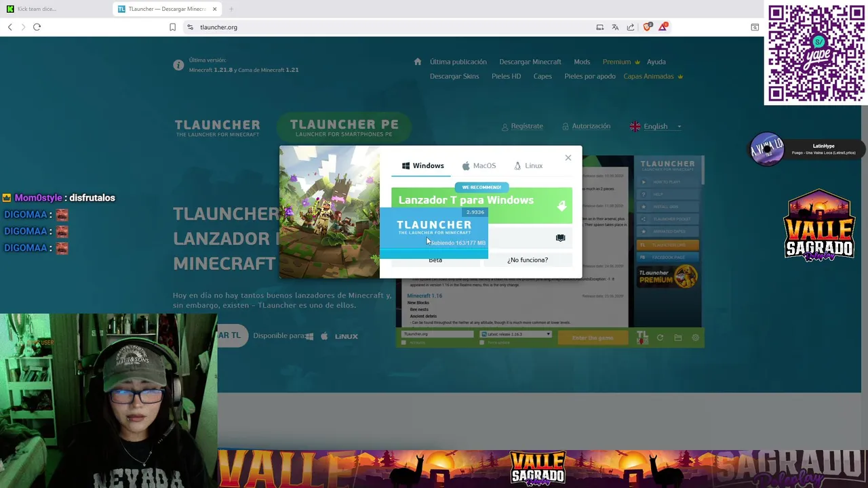
Task: Click the ¿No funciona? button
Action: coord(528,260)
